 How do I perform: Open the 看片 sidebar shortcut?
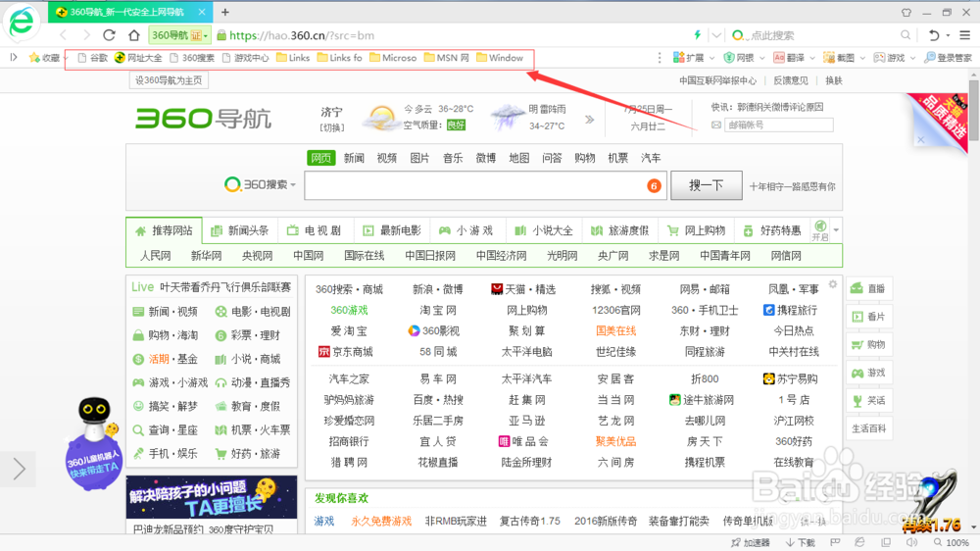869,317
